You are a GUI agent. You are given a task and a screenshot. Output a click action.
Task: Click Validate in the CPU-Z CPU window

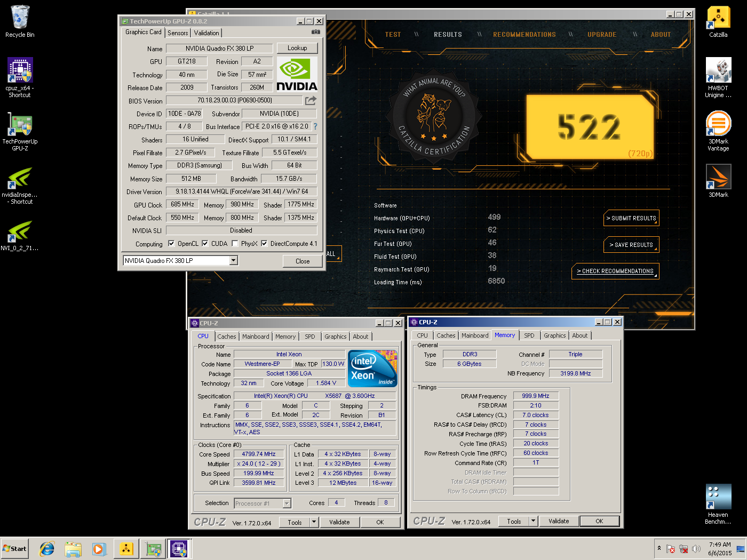(339, 522)
